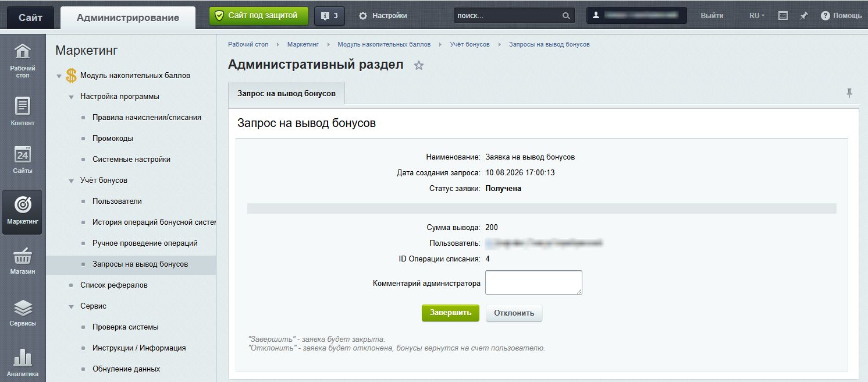Open the Проверка системы item
868x382 pixels.
tap(126, 327)
